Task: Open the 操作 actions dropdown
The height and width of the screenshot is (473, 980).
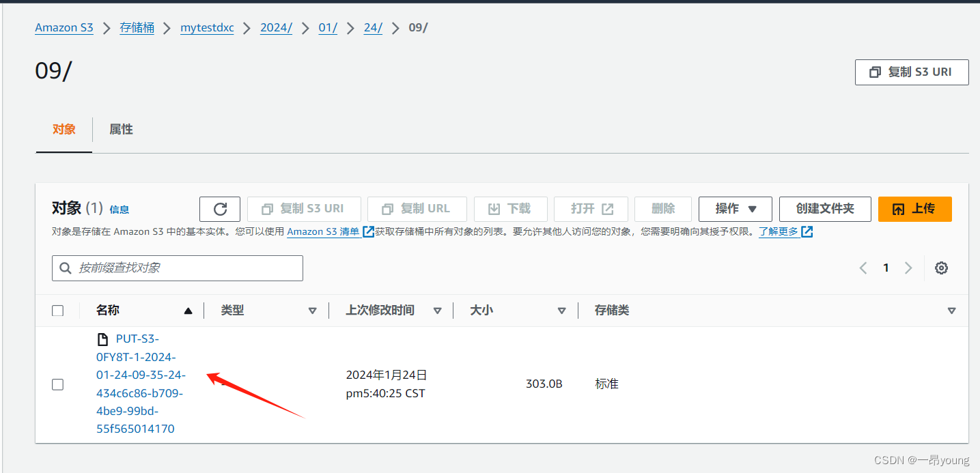Action: (736, 209)
